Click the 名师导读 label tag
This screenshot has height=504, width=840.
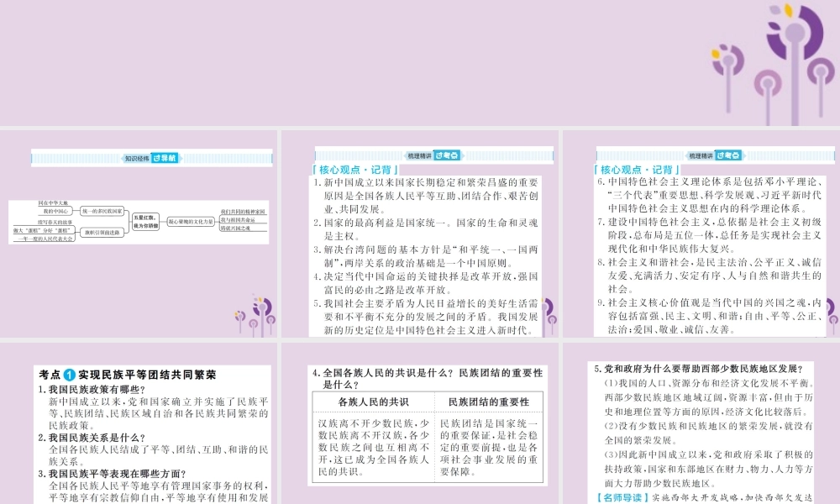click(x=622, y=497)
